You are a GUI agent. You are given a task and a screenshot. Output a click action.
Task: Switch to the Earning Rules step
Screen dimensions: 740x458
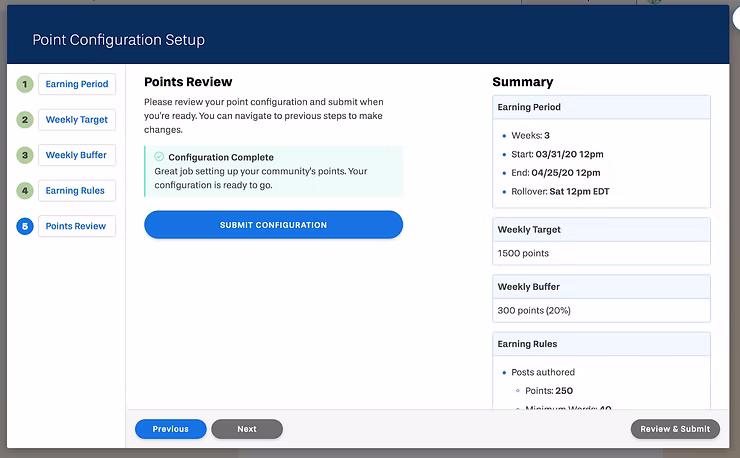point(77,190)
